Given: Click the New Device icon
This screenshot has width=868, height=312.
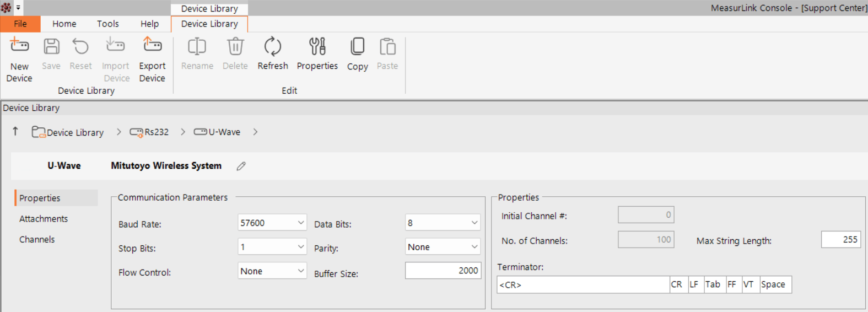Looking at the screenshot, I should pos(19,45).
